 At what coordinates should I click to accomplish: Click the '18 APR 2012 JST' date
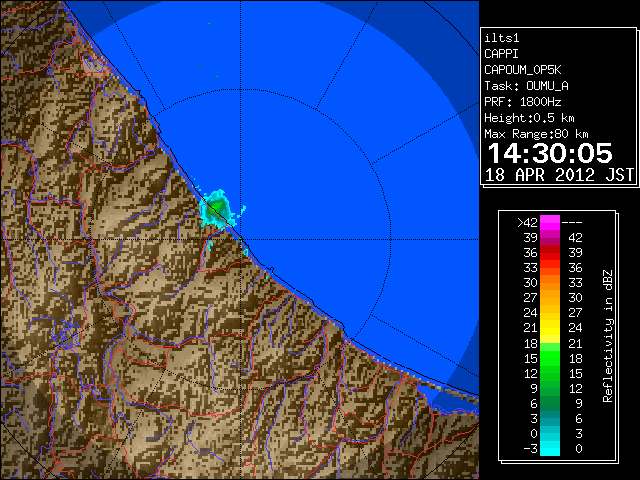click(x=560, y=175)
